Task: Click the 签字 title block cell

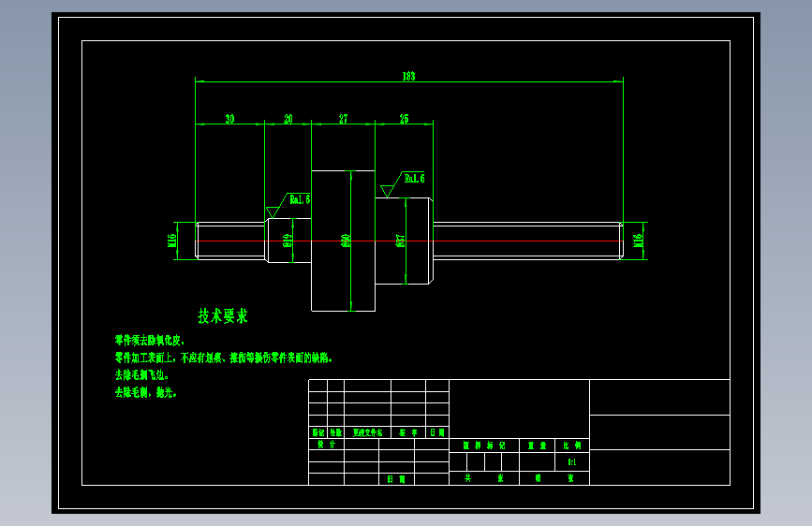Action: tap(408, 432)
